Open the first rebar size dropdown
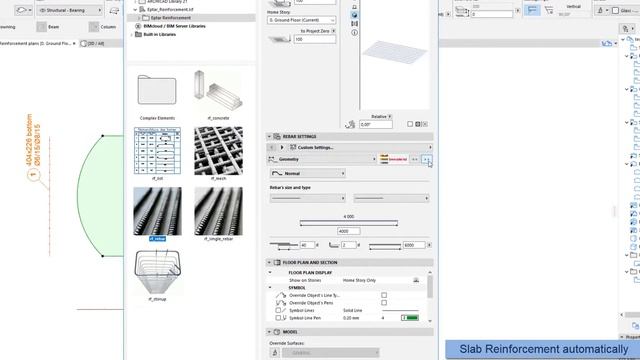 click(308, 198)
